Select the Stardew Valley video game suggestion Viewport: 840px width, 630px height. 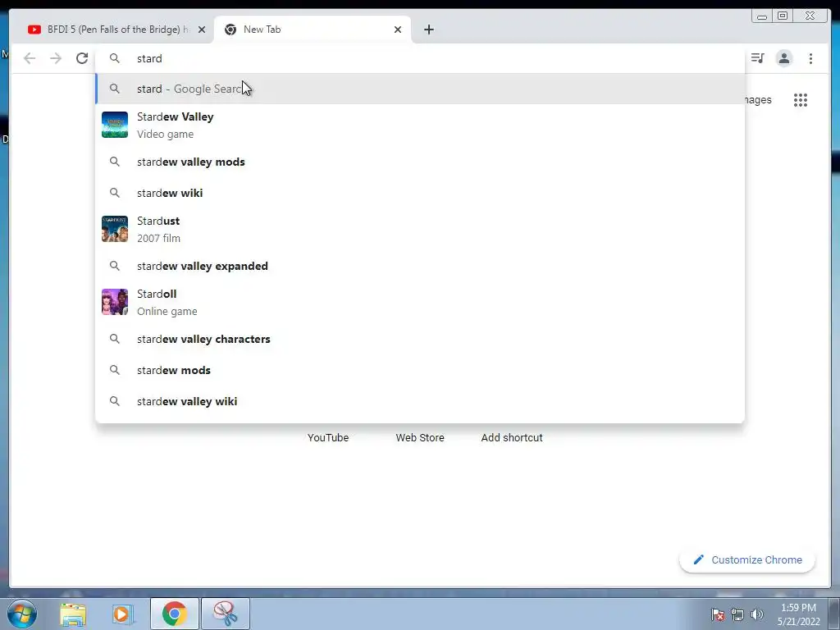(x=420, y=125)
